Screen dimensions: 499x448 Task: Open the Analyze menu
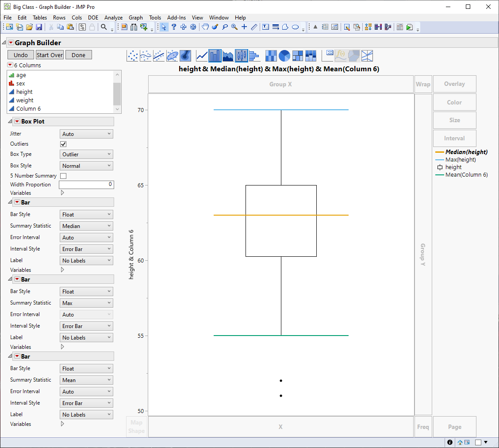tap(113, 18)
